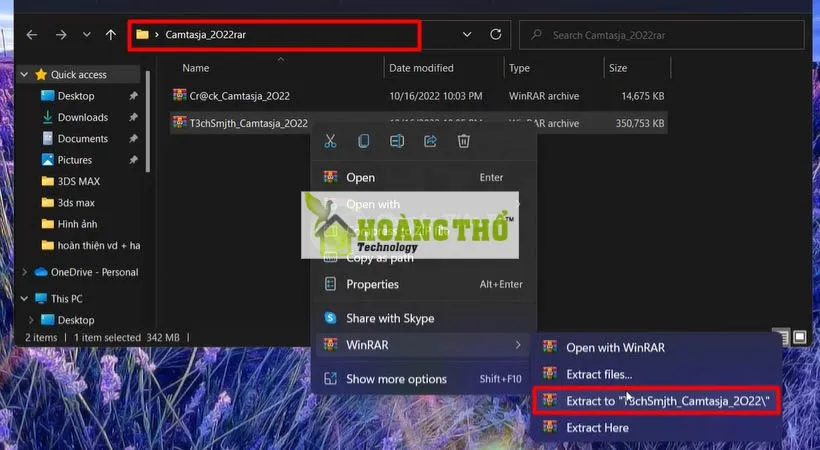Expand the WinRAR submenu arrow
Screen dimensions: 820x450
click(x=518, y=344)
